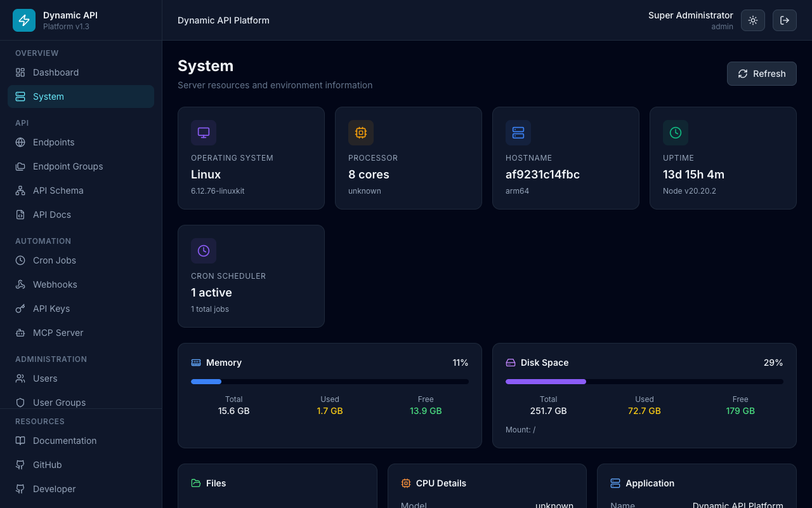Click the Node v20.20.2 text
The width and height of the screenshot is (812, 508).
[690, 191]
